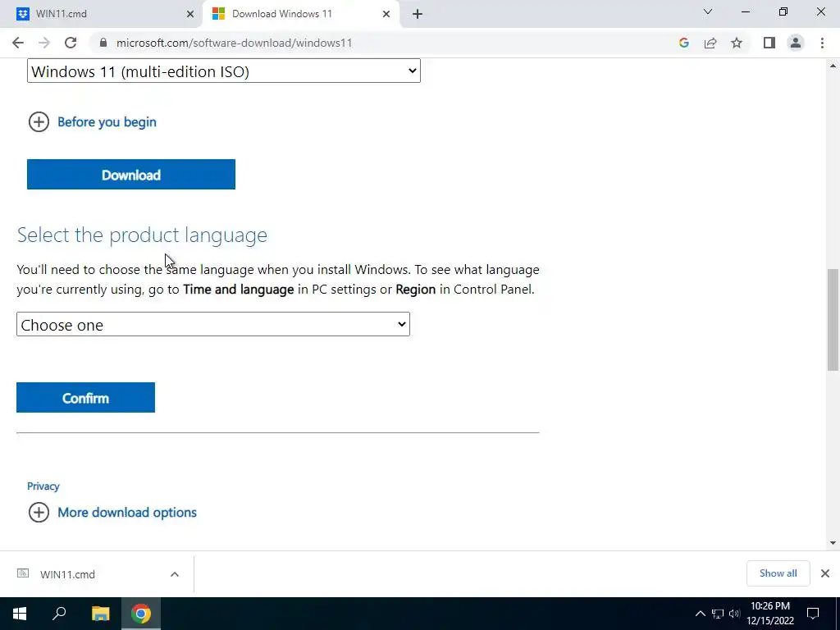Open the Privacy link
Screen dimensions: 840x630
43,486
